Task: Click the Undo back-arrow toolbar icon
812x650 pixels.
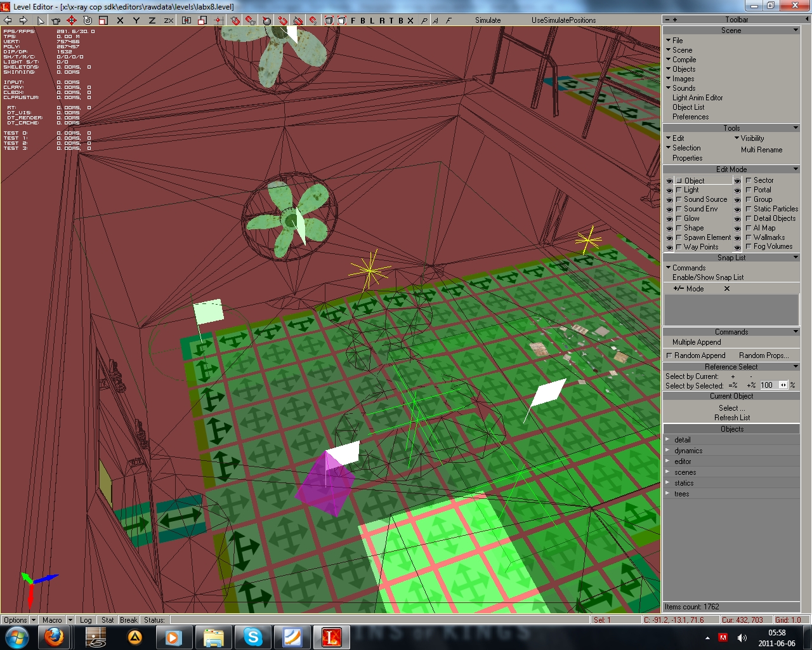Action: 8,20
